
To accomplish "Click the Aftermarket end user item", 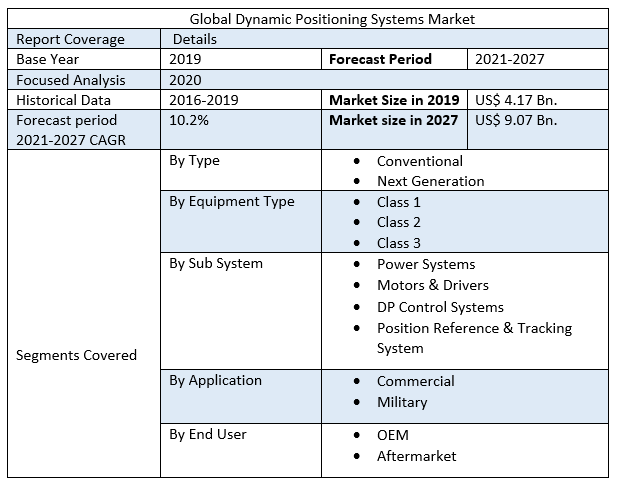I will coord(416,455).
